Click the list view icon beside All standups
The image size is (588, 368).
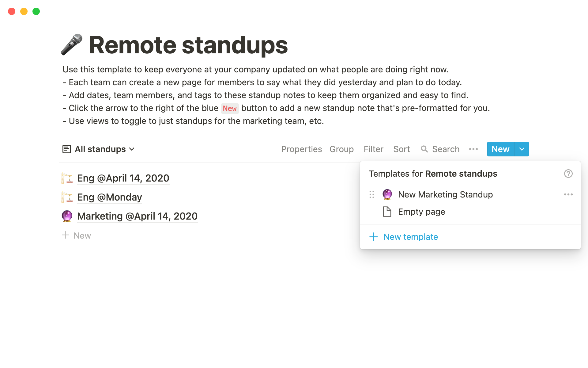[x=67, y=149]
